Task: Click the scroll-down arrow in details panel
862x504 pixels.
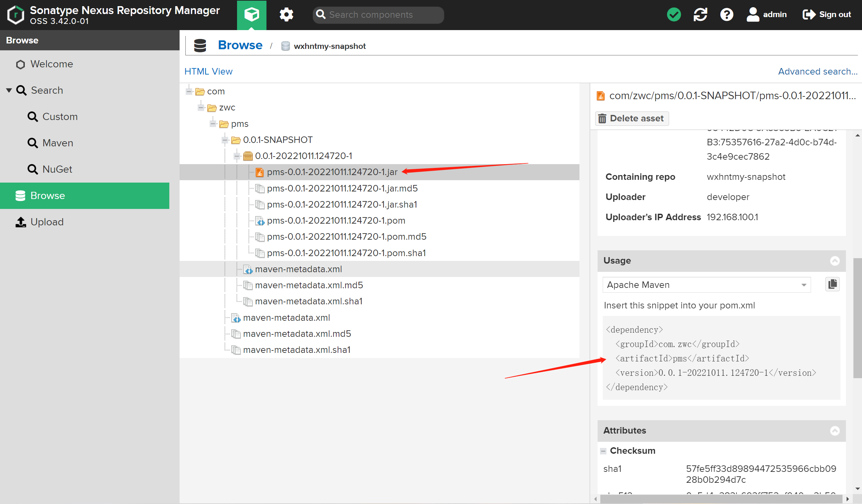Action: [x=857, y=489]
